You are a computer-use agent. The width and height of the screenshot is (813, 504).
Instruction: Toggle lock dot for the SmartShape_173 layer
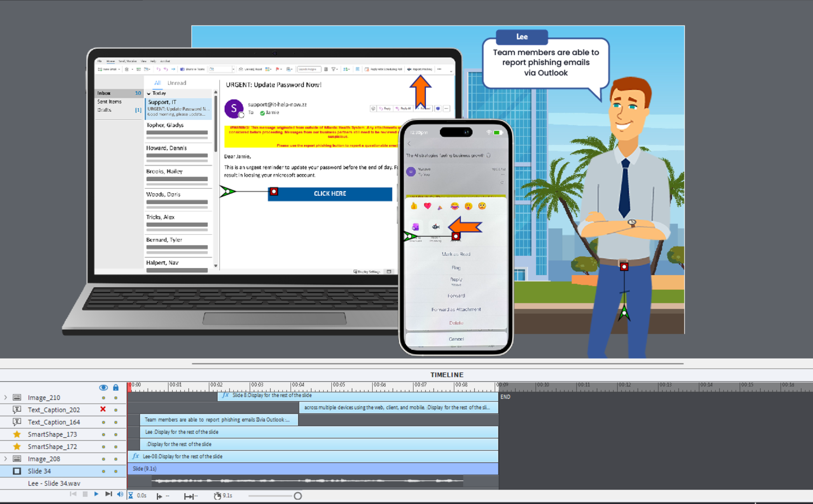tap(115, 434)
